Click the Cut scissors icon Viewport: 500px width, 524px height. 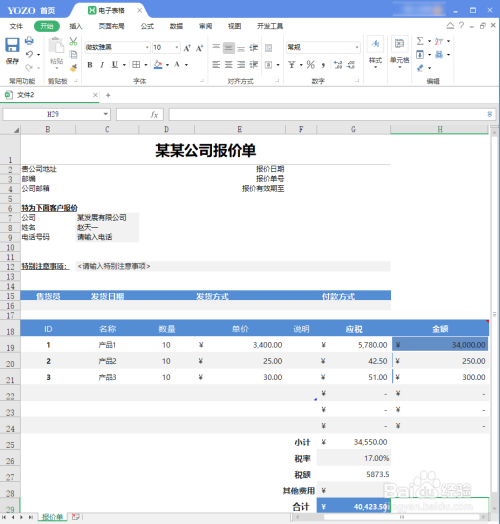pos(73,41)
